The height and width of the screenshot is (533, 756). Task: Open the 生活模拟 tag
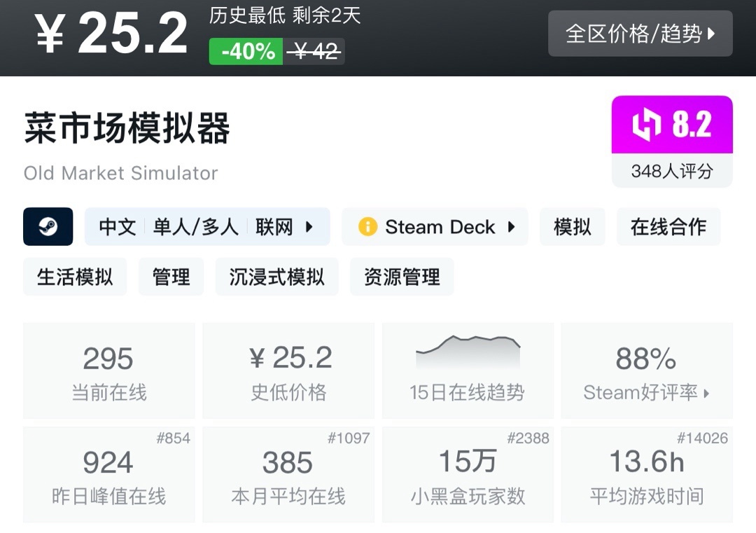pyautogui.click(x=75, y=277)
